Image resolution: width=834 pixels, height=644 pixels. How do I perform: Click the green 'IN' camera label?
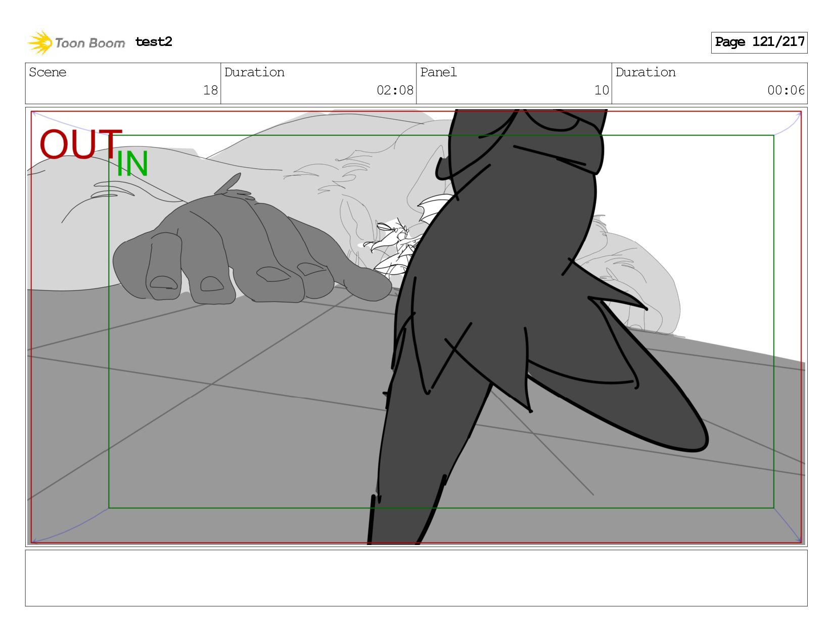(x=132, y=164)
